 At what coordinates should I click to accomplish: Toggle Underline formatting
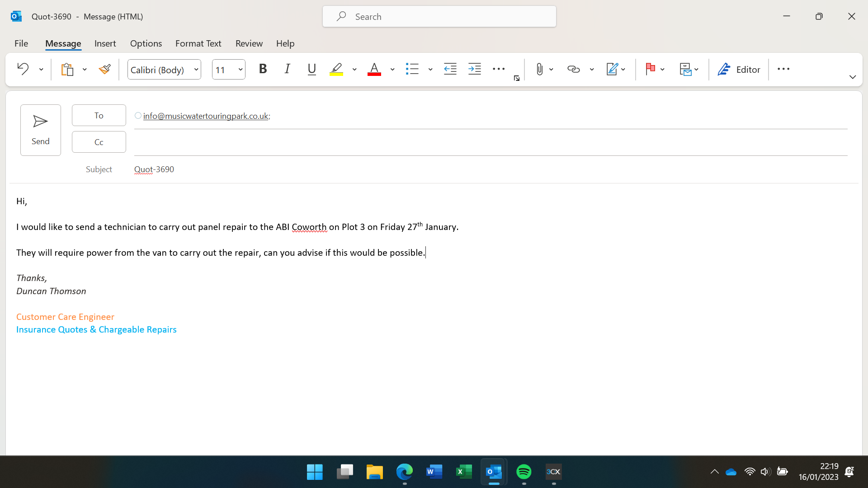coord(311,69)
